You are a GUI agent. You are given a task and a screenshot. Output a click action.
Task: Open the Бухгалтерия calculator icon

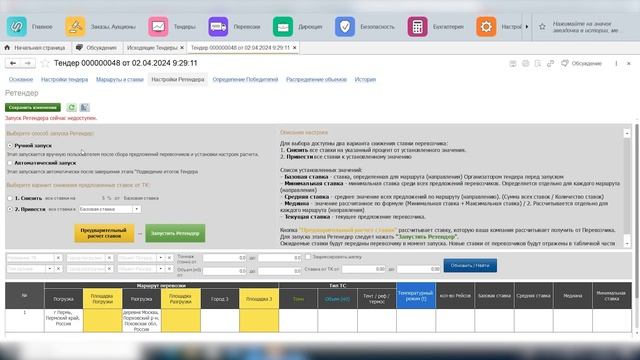[x=418, y=27]
